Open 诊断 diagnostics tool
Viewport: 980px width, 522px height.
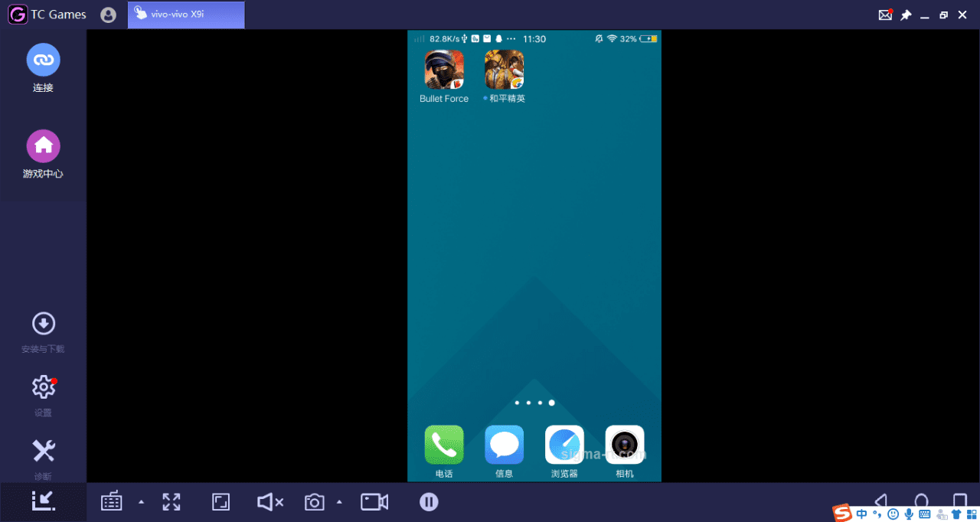click(44, 451)
